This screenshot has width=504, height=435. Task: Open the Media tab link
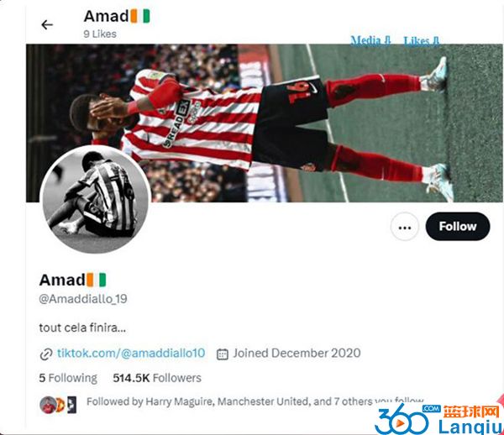tap(370, 40)
